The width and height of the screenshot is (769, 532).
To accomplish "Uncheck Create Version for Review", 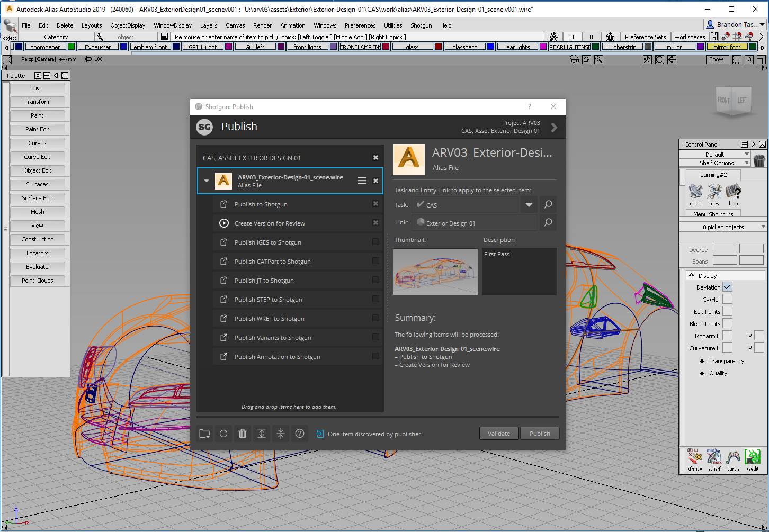I will pos(375,223).
